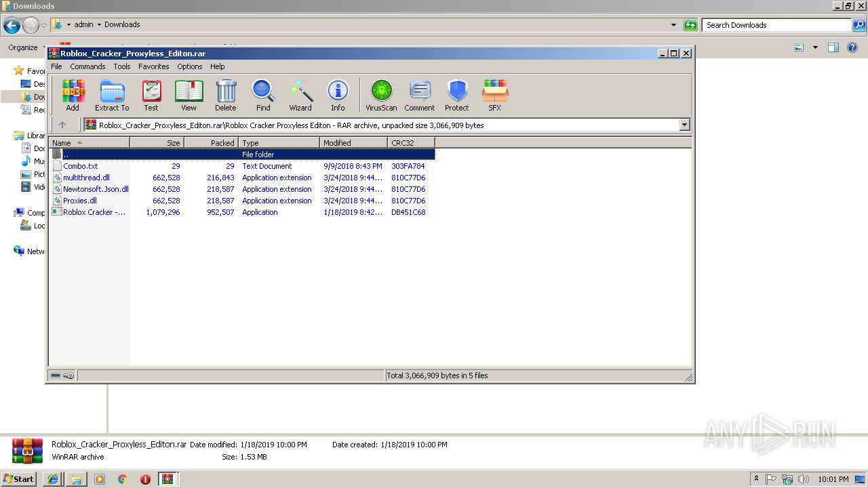
Task: Click the taskbar clock showing 10:01 PM
Action: 833,479
